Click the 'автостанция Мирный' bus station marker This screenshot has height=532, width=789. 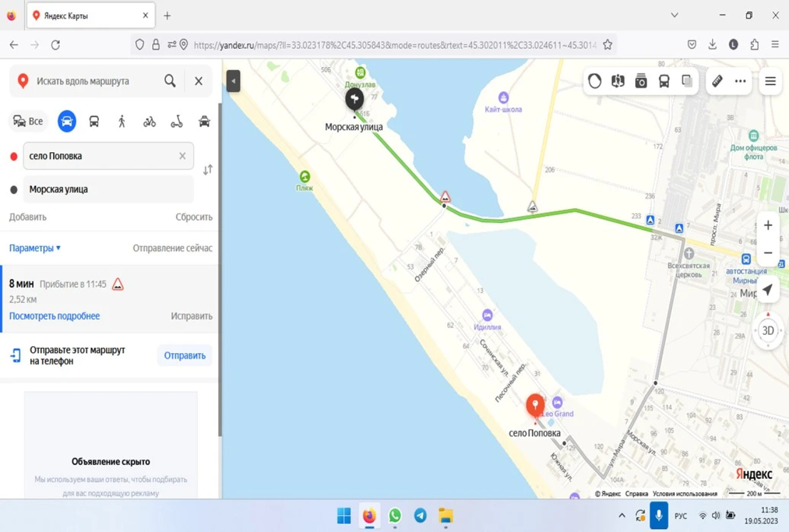pyautogui.click(x=746, y=259)
